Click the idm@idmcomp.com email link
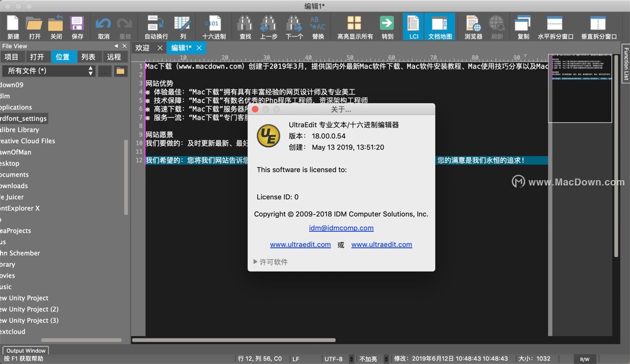 tap(341, 228)
